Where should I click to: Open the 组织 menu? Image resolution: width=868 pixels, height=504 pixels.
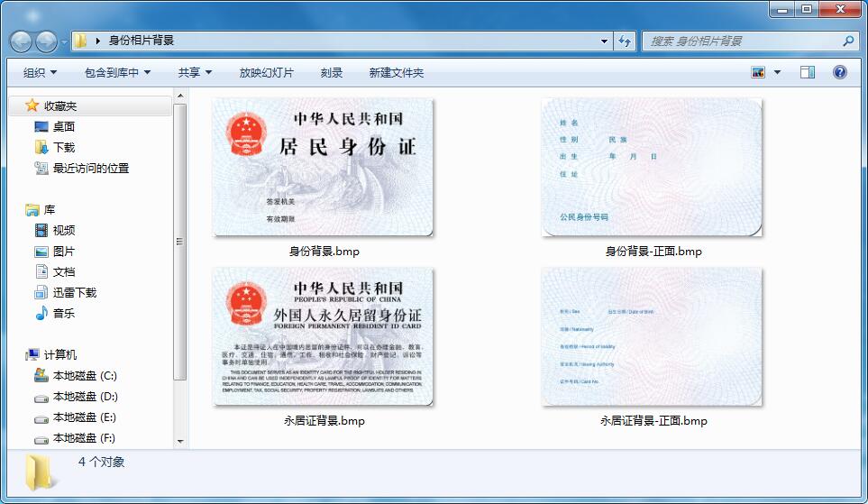pos(40,72)
